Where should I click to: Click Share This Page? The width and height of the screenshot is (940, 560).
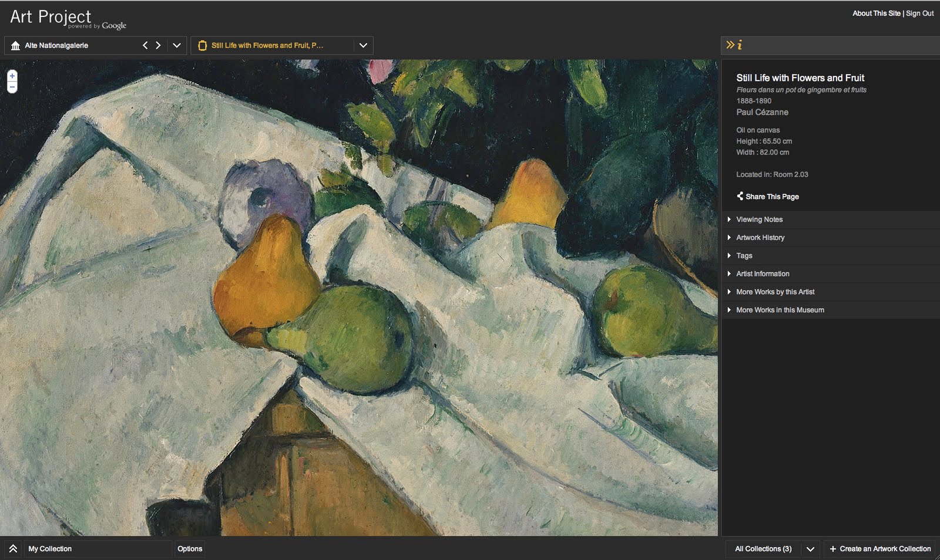772,197
